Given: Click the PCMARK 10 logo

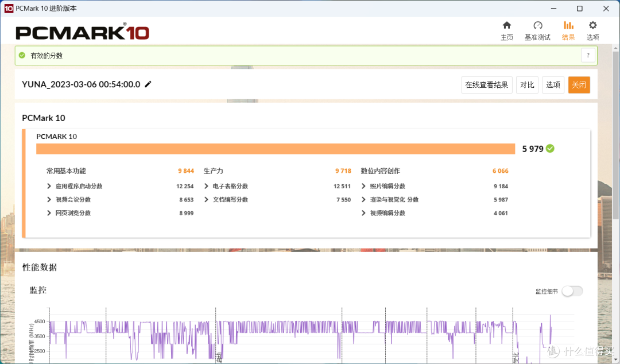Looking at the screenshot, I should click(x=82, y=32).
